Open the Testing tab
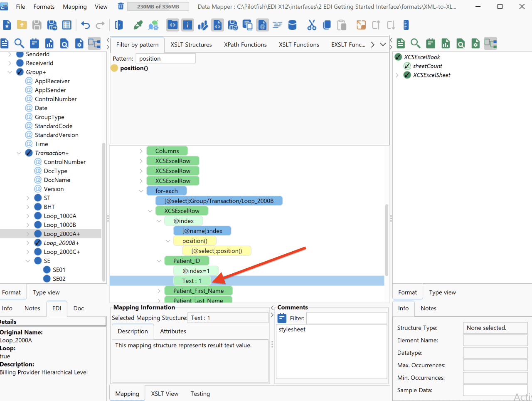Image resolution: width=532 pixels, height=401 pixels. pyautogui.click(x=200, y=394)
